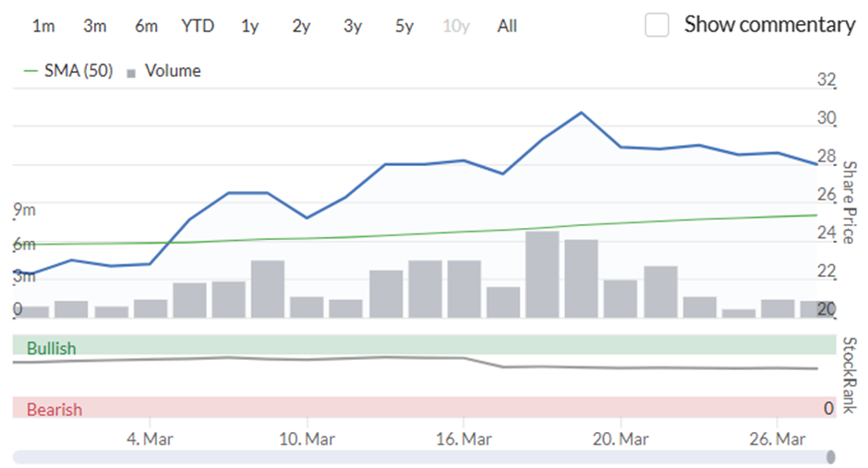Show the All time range
Viewport: 868px width, 468px height.
507,26
